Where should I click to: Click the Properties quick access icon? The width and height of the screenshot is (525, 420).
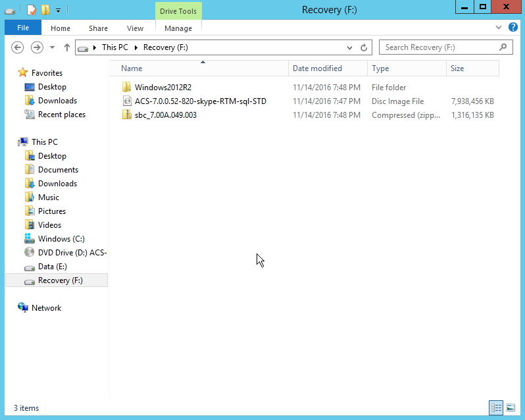click(x=31, y=10)
